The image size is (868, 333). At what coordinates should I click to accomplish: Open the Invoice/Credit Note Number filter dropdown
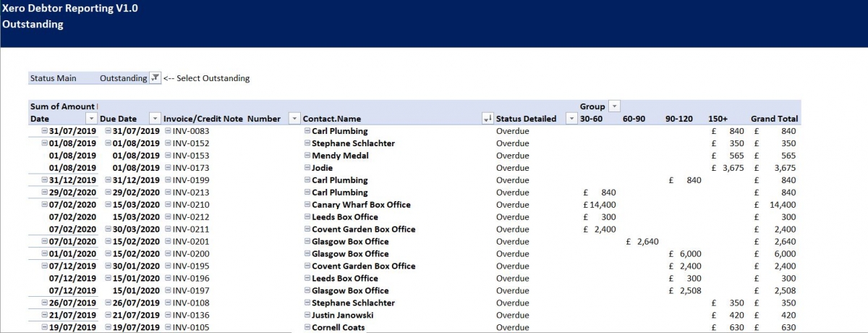294,119
